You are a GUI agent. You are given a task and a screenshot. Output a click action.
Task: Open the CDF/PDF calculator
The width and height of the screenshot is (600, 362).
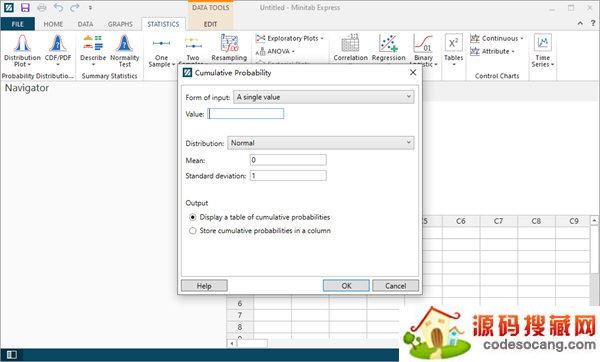58,50
